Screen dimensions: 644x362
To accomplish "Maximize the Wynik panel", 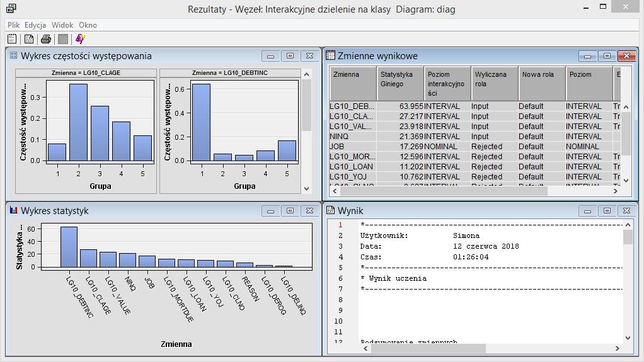I will [607, 210].
